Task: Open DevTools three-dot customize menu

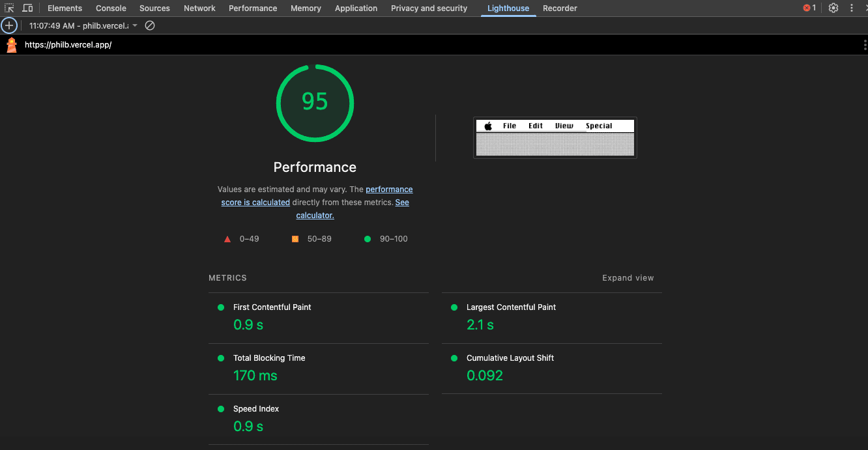Action: [x=852, y=8]
